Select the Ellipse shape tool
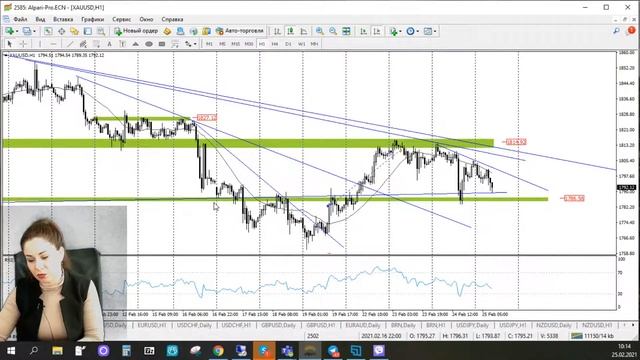The image size is (640, 360). [x=149, y=44]
